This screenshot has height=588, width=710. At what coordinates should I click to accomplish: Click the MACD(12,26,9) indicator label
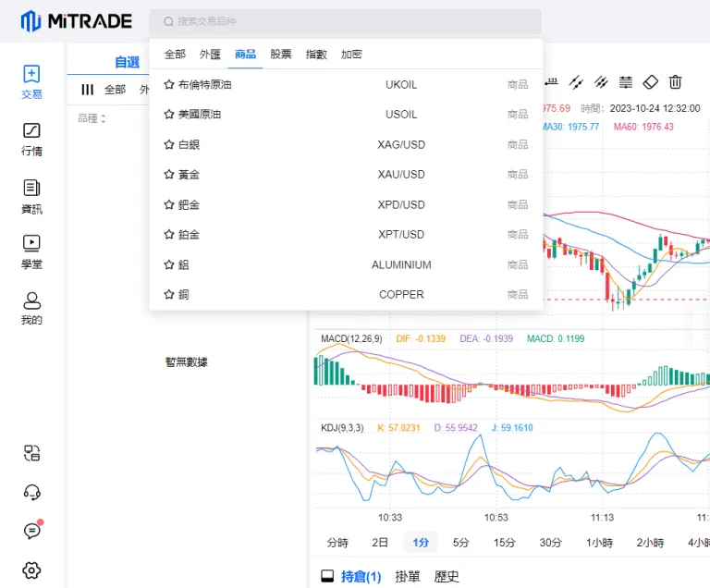[x=351, y=338]
